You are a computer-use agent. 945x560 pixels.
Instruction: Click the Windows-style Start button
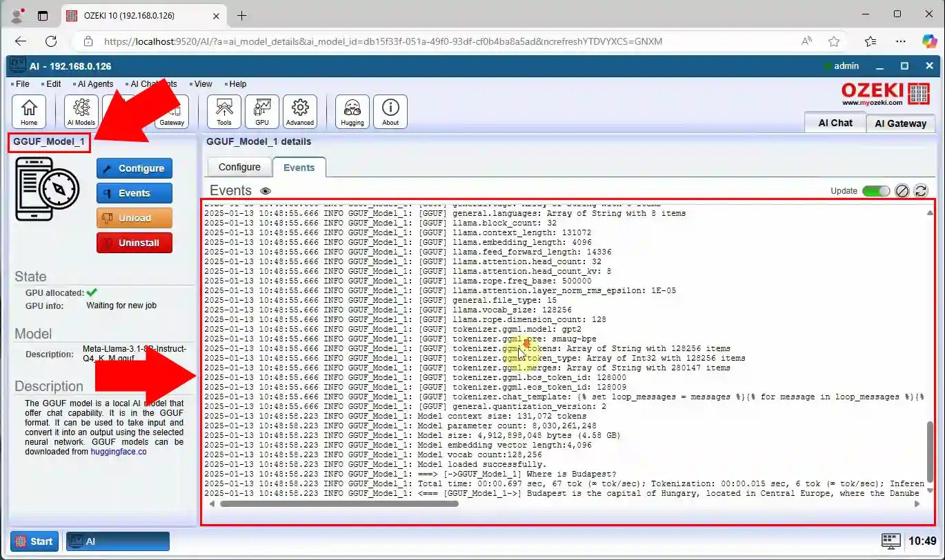click(33, 541)
